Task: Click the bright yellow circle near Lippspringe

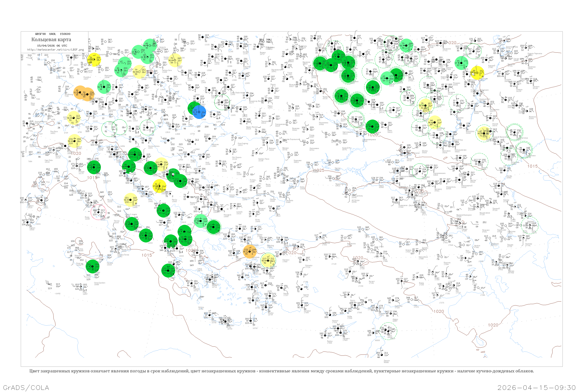Action: click(94, 60)
